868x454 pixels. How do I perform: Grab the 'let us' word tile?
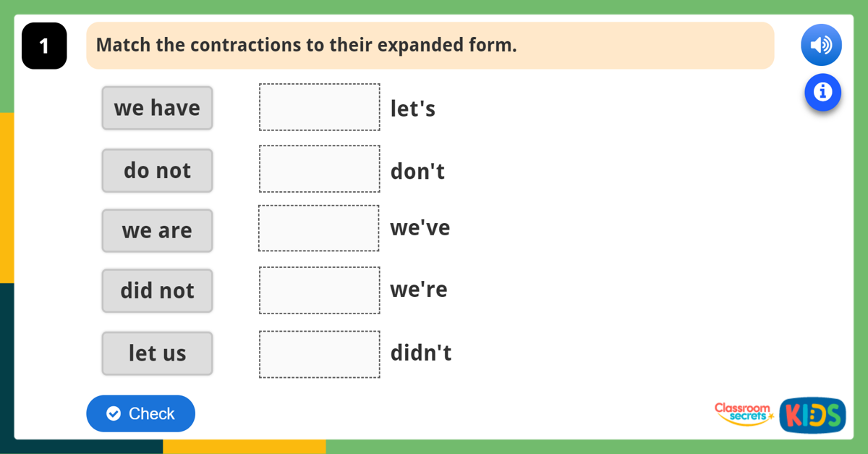click(157, 353)
